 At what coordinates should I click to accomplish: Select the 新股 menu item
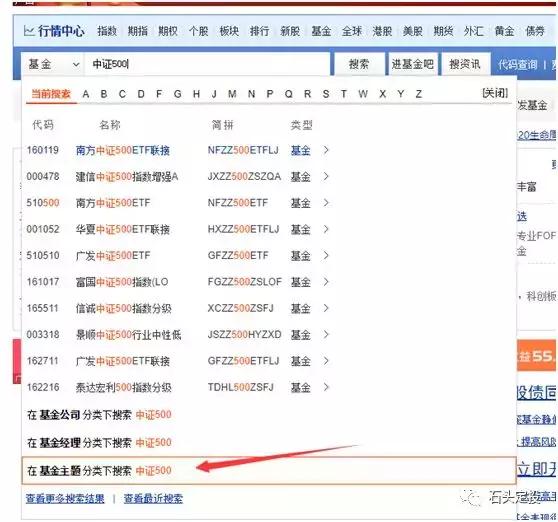pyautogui.click(x=290, y=31)
